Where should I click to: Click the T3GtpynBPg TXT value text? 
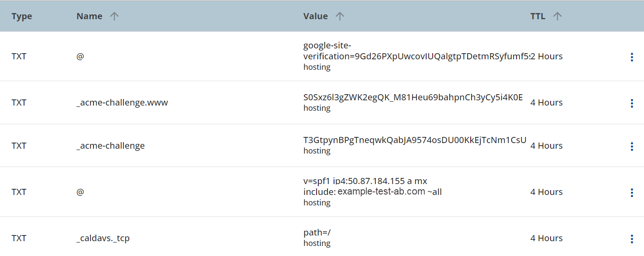pos(415,140)
